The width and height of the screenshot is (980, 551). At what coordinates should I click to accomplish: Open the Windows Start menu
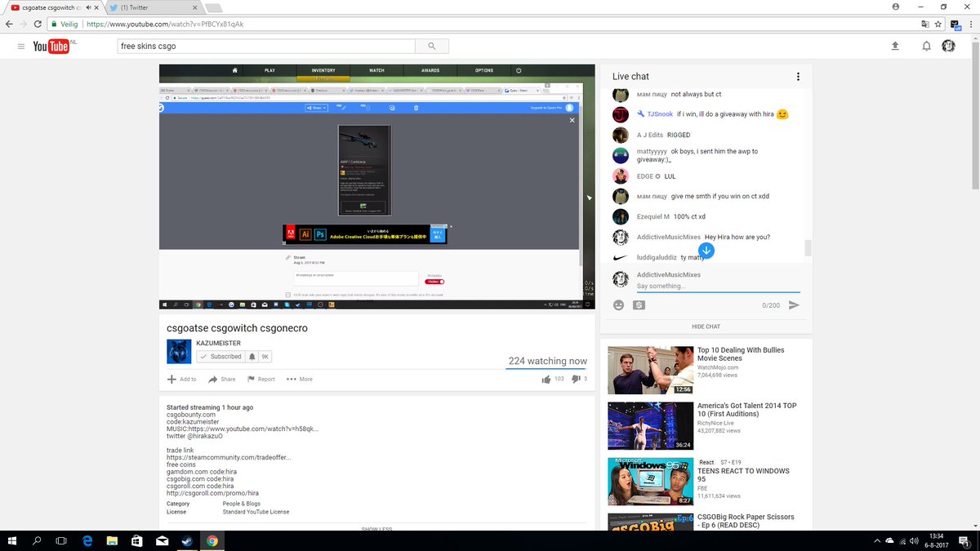[12, 540]
